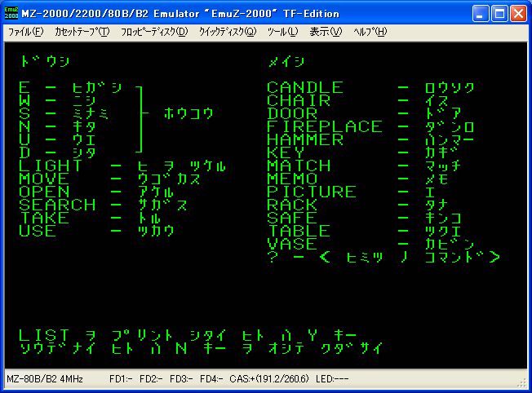The image size is (532, 393).
Task: Click the word USE in the verb list
Action: (x=38, y=231)
